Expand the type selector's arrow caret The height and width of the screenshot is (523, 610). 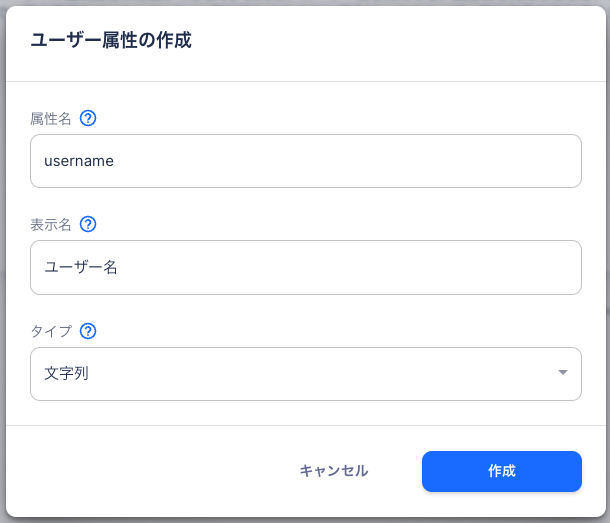point(562,374)
